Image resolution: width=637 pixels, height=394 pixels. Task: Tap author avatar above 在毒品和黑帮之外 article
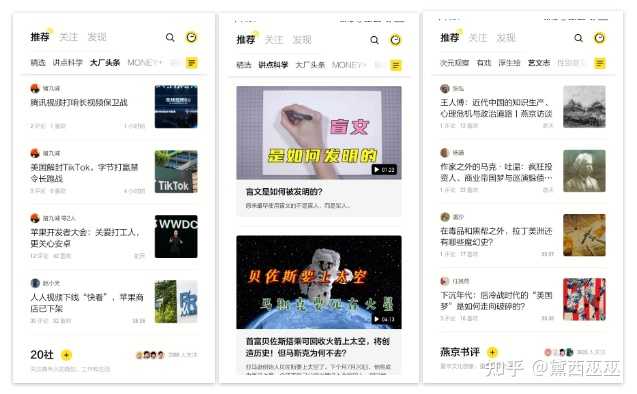pos(445,217)
